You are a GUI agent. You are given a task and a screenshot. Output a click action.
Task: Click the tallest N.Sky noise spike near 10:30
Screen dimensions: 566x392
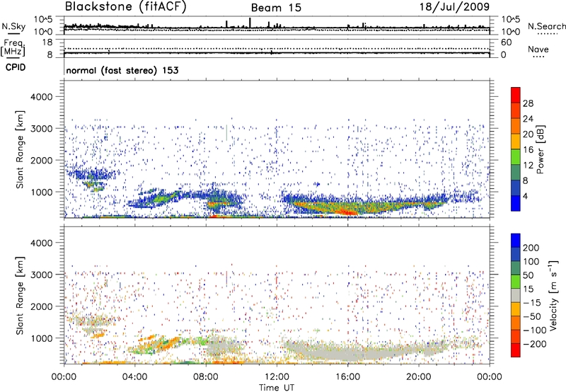point(250,23)
